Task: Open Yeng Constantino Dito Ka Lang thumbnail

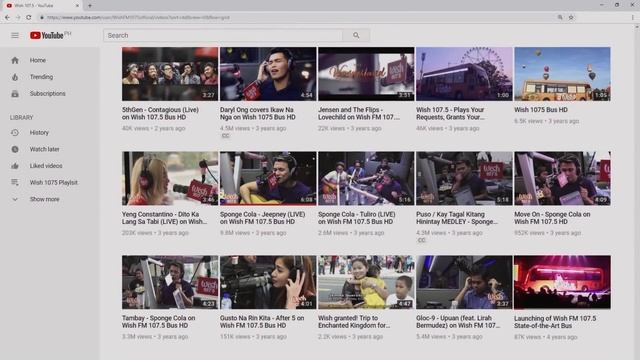Action: [x=170, y=178]
